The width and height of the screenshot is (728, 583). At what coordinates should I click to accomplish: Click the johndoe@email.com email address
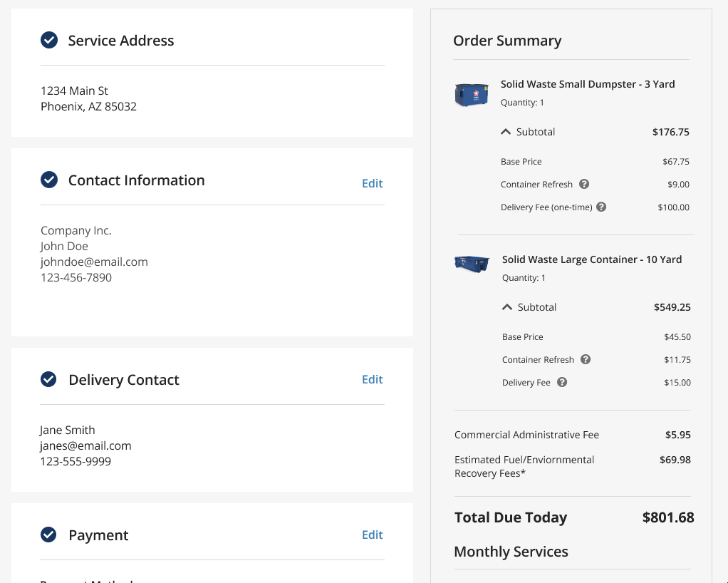click(x=94, y=262)
